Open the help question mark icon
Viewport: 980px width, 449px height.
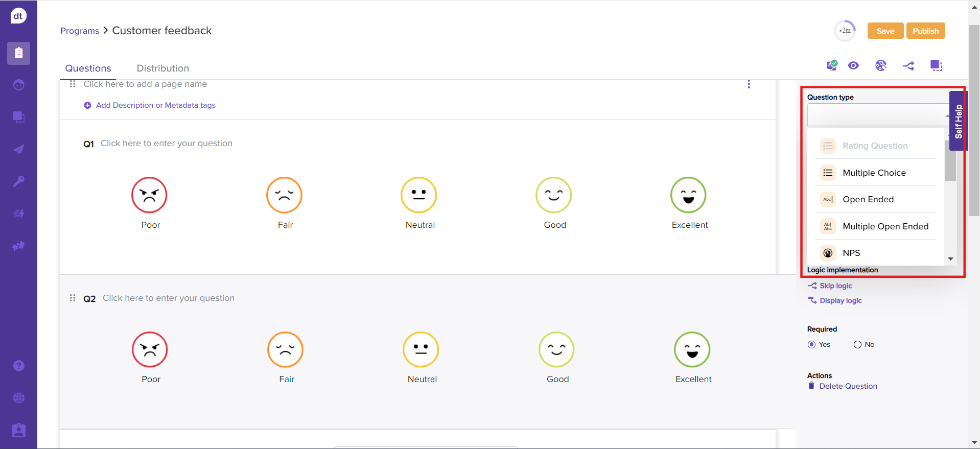click(x=19, y=366)
